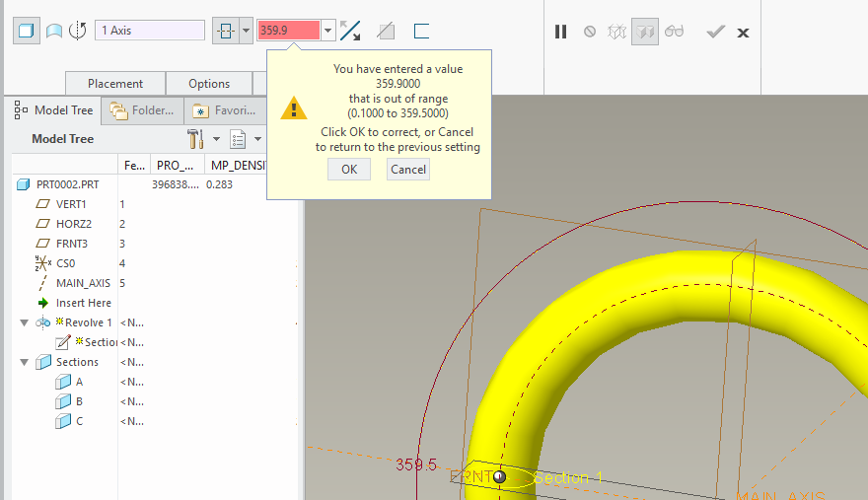This screenshot has height=500, width=868.
Task: Toggle the remove material icon
Action: coord(386,31)
